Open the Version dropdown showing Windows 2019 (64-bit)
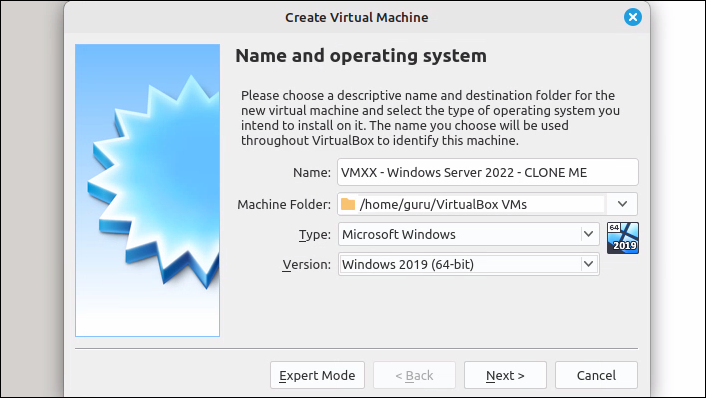Image resolution: width=706 pixels, height=398 pixels. pyautogui.click(x=469, y=264)
